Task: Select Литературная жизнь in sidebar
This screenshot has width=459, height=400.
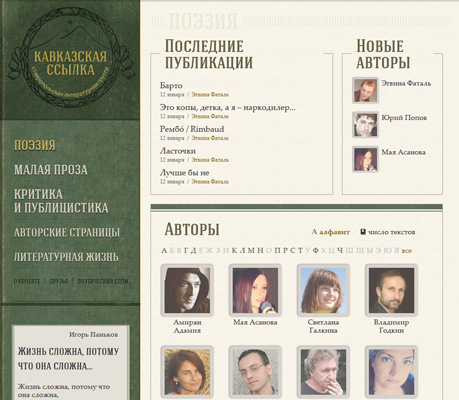Action: pyautogui.click(x=66, y=257)
